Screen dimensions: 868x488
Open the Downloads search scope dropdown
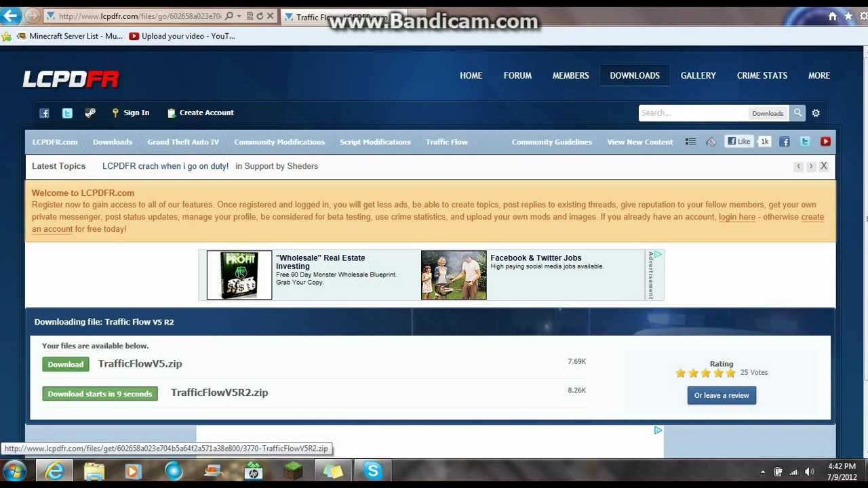tap(768, 113)
